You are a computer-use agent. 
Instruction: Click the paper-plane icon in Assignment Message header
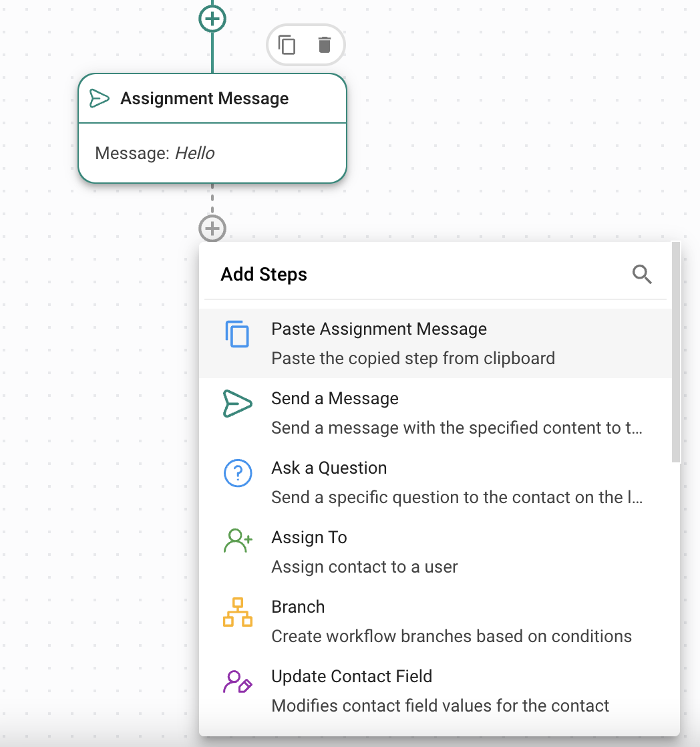click(x=99, y=99)
